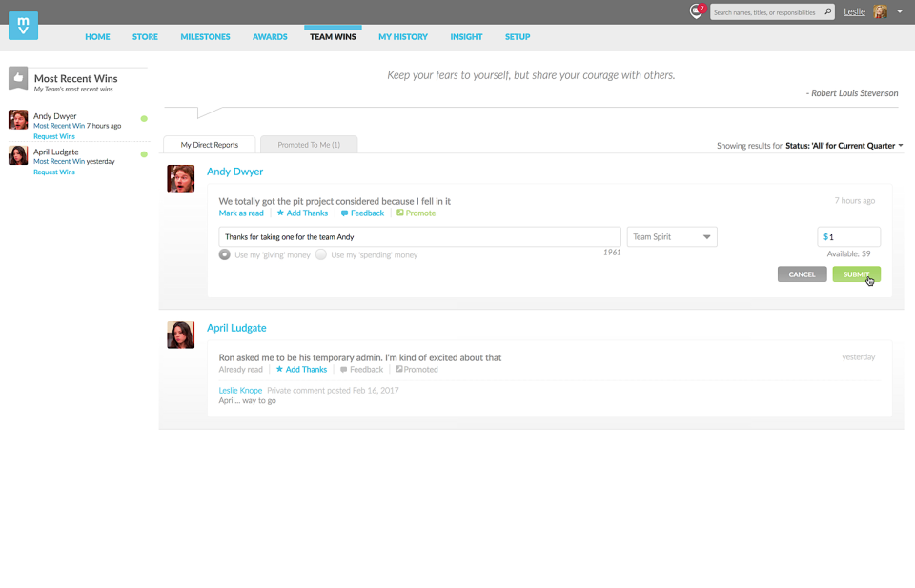
Task: Open AWARDS nav item
Action: (270, 37)
